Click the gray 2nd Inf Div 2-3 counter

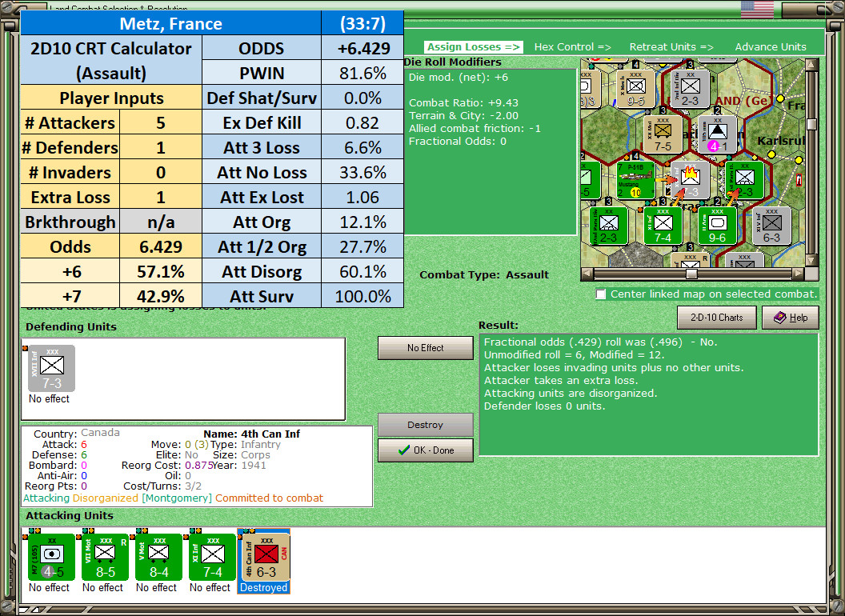tap(690, 89)
